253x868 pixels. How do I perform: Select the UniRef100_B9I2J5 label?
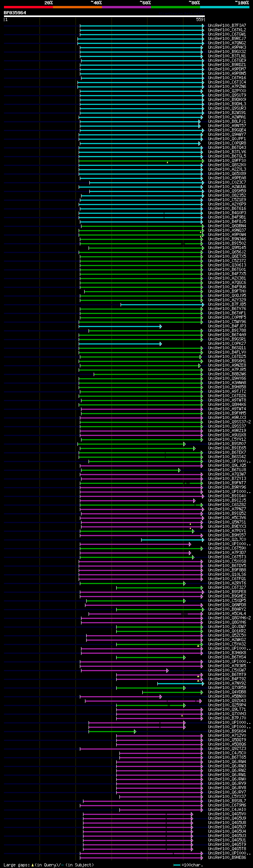coord(227,500)
